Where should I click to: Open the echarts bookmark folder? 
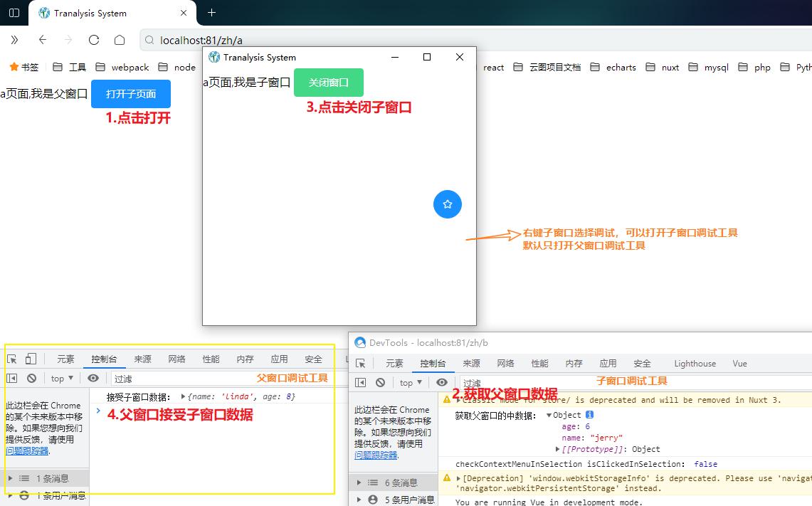[613, 68]
